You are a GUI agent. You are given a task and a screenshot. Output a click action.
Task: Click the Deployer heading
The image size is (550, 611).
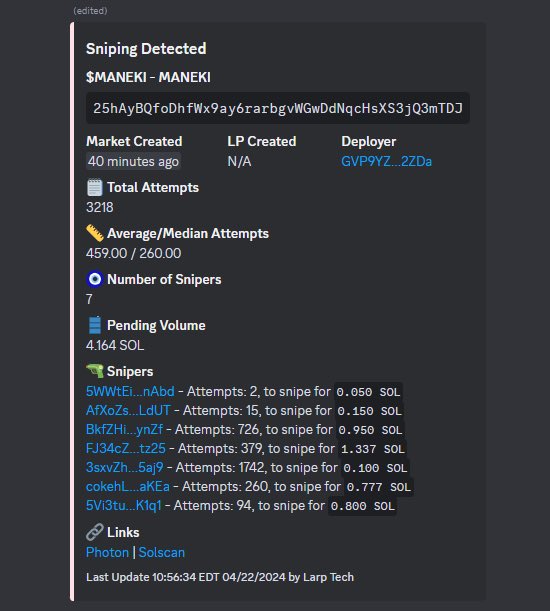[x=369, y=141]
